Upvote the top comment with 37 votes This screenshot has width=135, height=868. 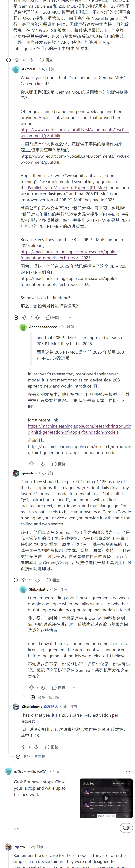click(x=17, y=60)
